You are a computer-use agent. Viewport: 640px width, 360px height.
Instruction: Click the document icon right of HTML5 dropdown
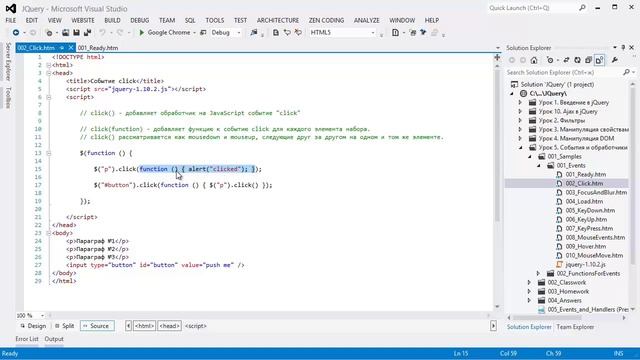(x=395, y=32)
